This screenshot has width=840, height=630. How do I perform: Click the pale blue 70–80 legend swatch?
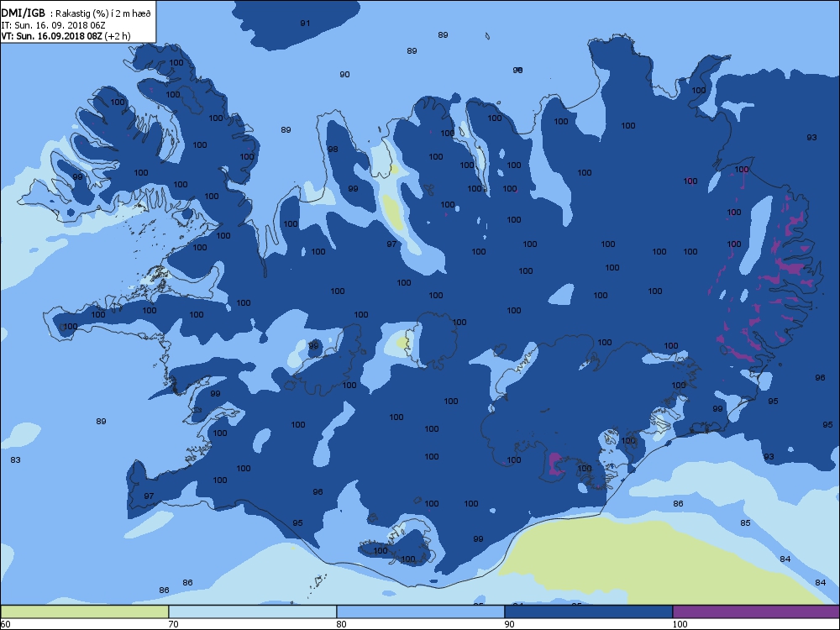[x=252, y=612]
